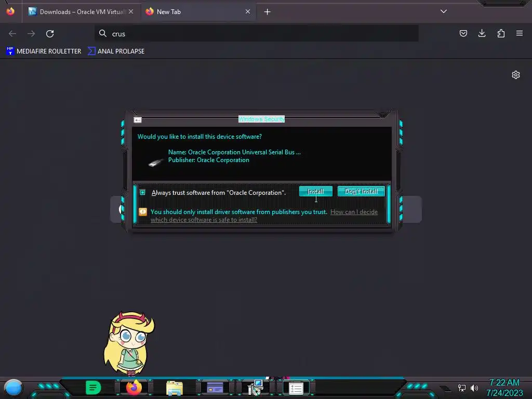The width and height of the screenshot is (532, 399).
Task: Open the Extensions puzzle icon
Action: click(x=501, y=33)
